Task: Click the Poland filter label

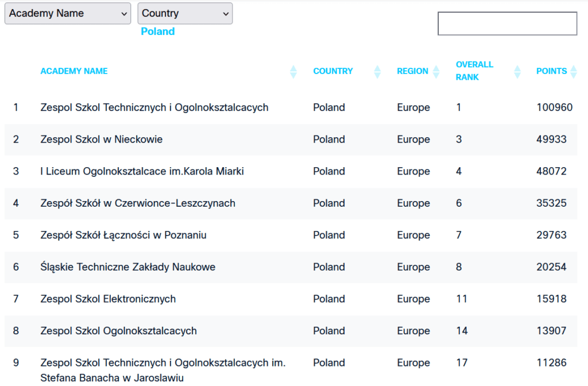Action: tap(157, 32)
